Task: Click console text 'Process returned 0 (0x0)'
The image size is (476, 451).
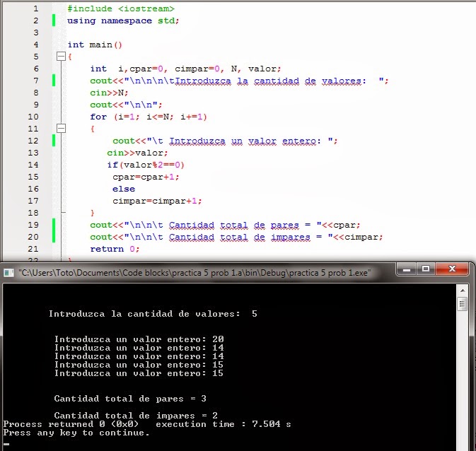Action: pos(71,424)
